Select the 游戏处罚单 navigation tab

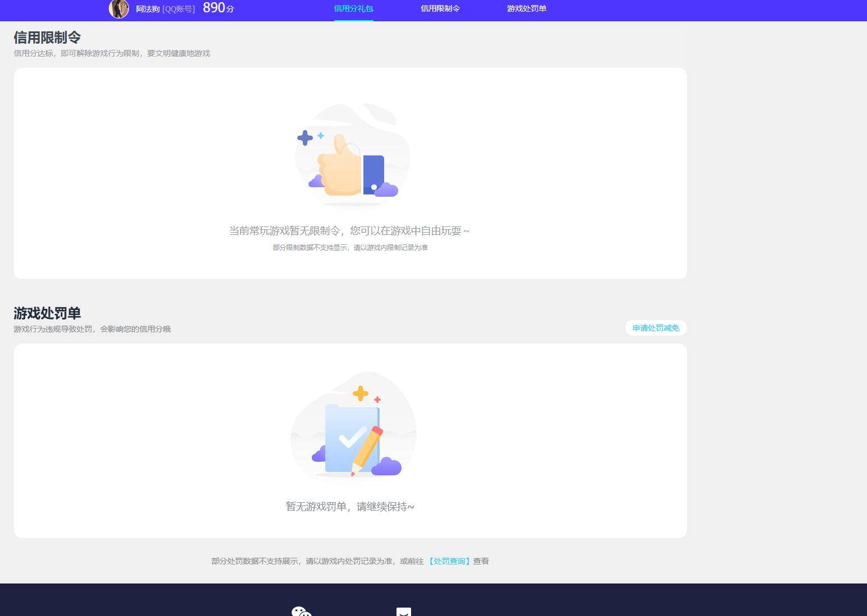[526, 8]
